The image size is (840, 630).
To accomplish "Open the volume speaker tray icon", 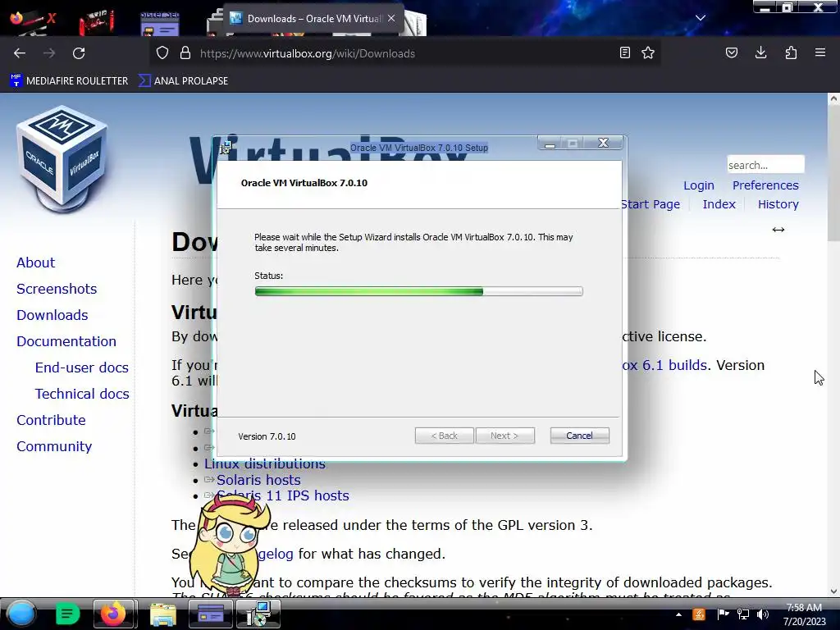I will (x=763, y=614).
